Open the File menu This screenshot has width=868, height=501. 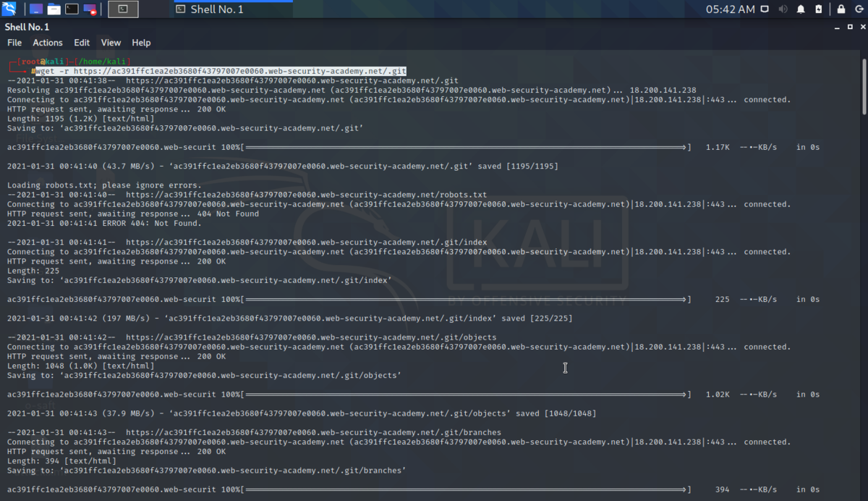(14, 43)
